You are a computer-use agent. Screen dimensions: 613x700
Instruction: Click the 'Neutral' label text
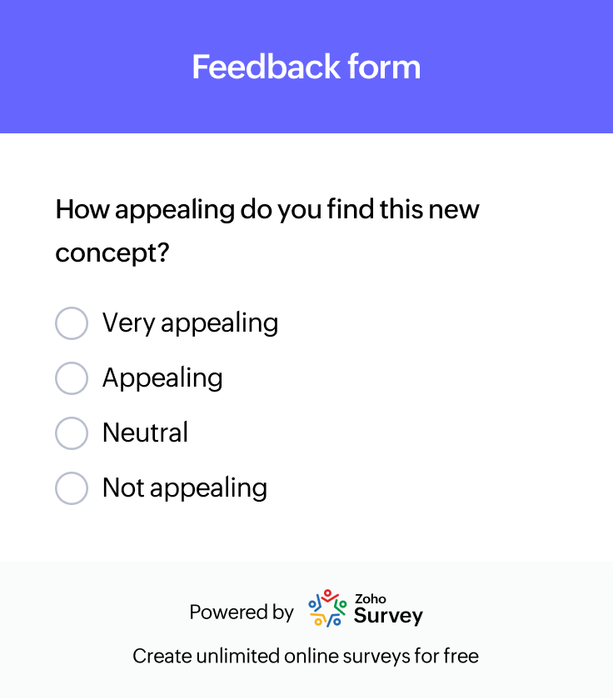[x=144, y=433]
